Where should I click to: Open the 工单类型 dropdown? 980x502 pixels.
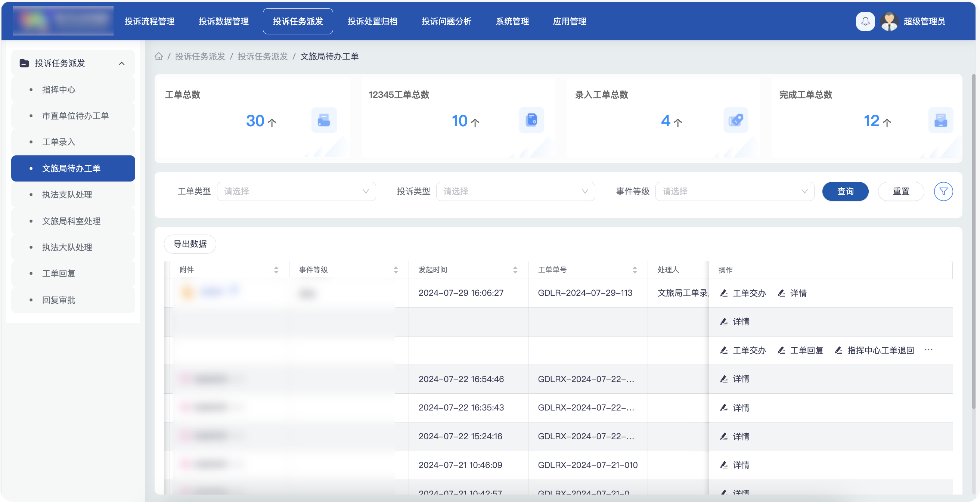tap(296, 192)
